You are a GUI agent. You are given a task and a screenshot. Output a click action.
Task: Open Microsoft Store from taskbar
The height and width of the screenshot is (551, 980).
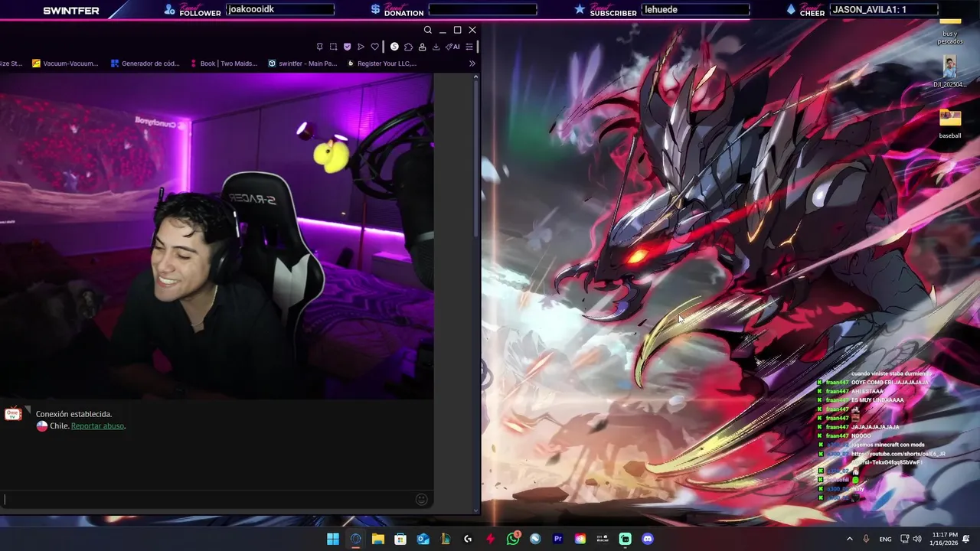tap(400, 539)
